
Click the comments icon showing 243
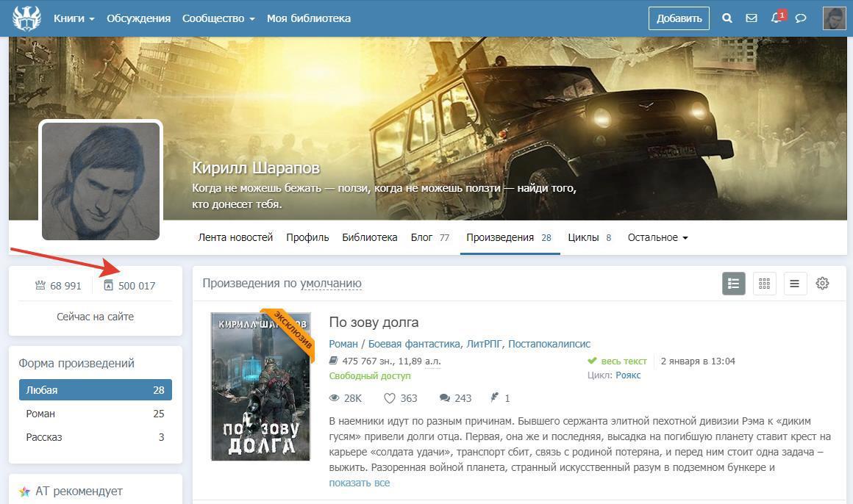coord(445,398)
